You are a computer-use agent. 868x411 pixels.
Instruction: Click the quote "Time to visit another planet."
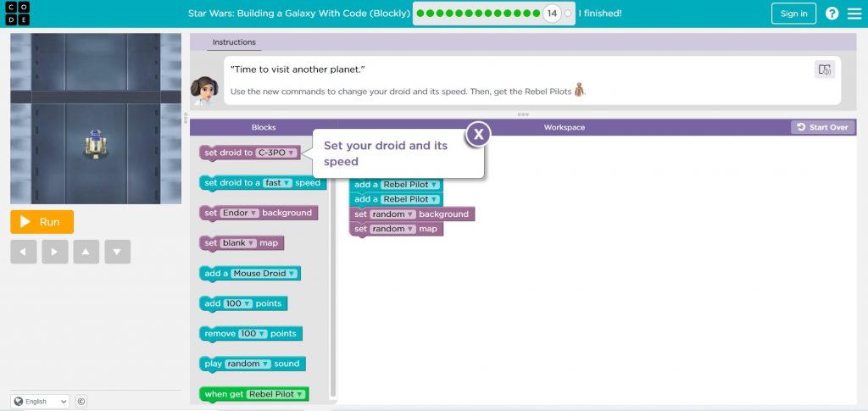pos(298,69)
